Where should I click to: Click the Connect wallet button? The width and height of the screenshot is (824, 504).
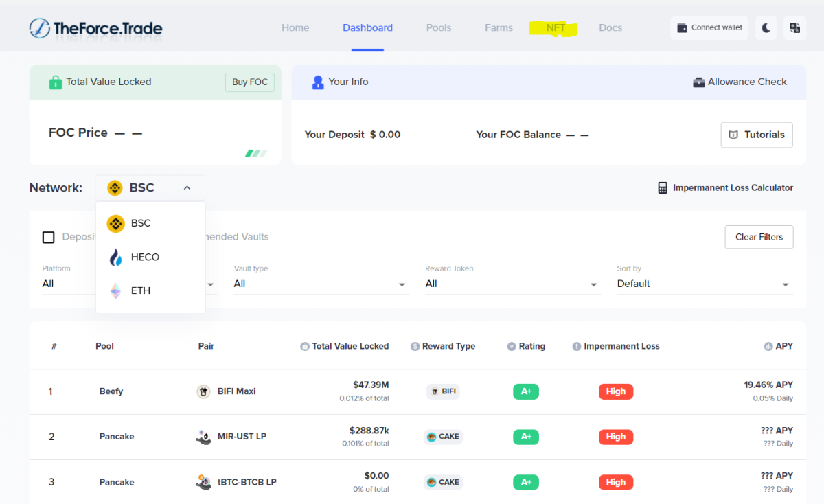(x=709, y=28)
